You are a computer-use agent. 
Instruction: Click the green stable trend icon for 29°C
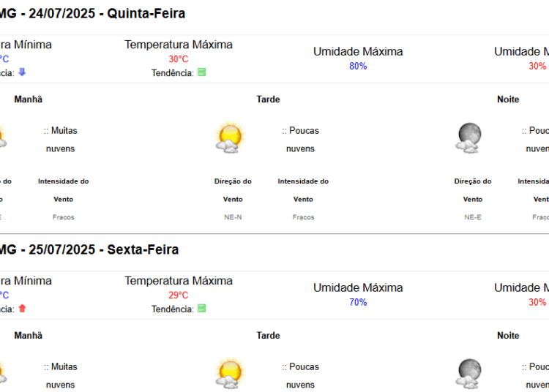202,309
